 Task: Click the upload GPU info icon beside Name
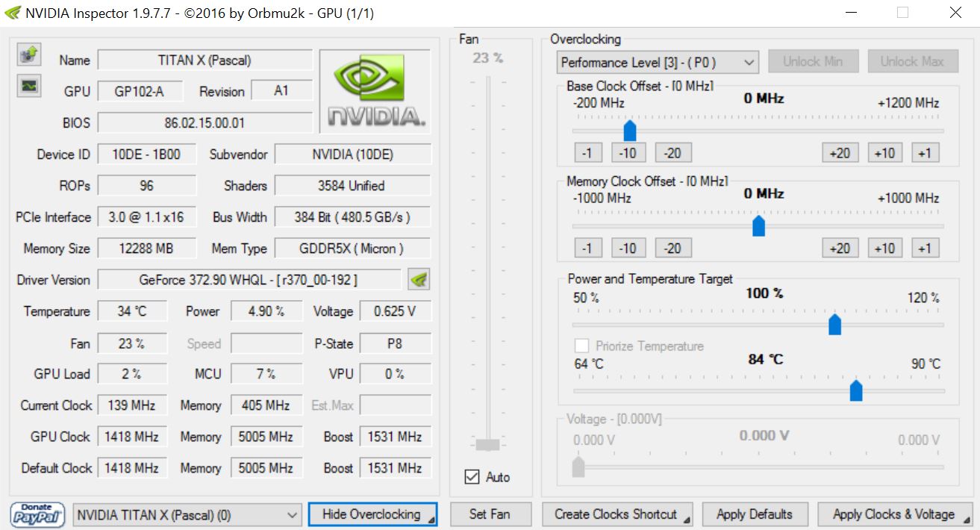pyautogui.click(x=29, y=54)
